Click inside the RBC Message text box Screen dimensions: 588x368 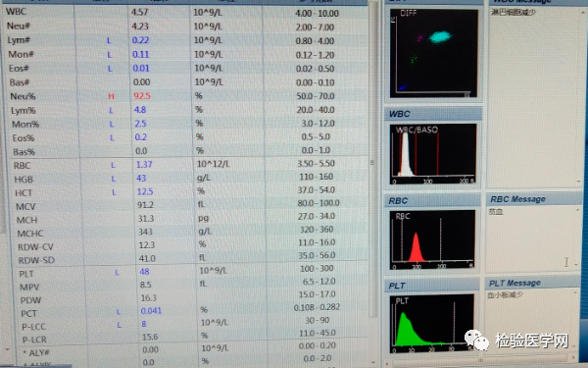[532, 238]
